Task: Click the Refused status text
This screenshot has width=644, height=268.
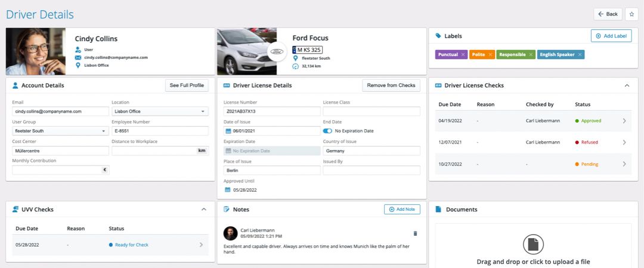Action: (589, 142)
